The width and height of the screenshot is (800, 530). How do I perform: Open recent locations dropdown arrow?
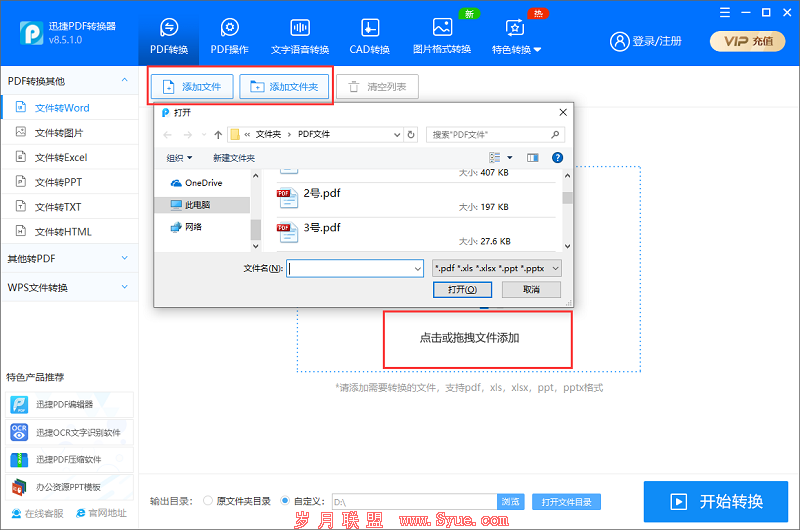pyautogui.click(x=204, y=135)
